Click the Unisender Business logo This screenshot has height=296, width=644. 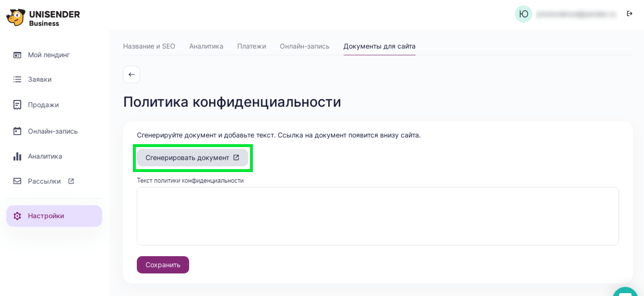(x=43, y=18)
